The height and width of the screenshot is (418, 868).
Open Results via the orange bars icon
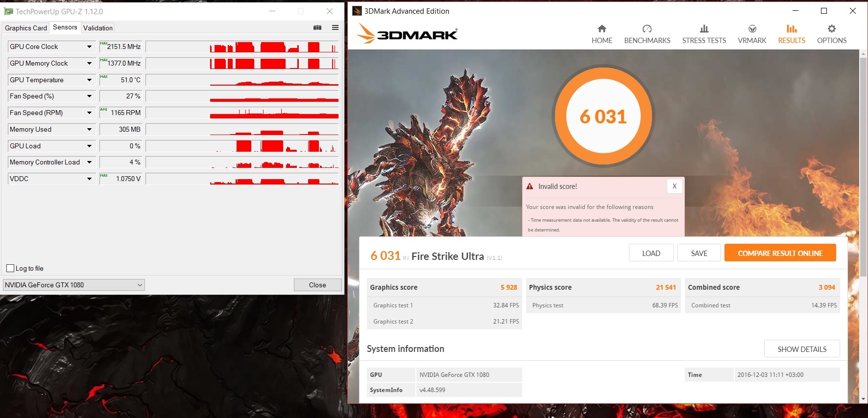point(792,28)
